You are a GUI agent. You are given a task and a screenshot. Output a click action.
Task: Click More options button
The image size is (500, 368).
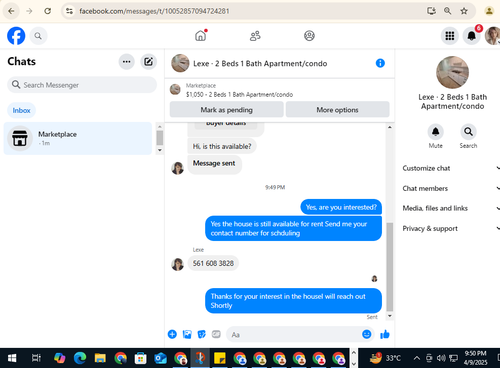pos(337,110)
